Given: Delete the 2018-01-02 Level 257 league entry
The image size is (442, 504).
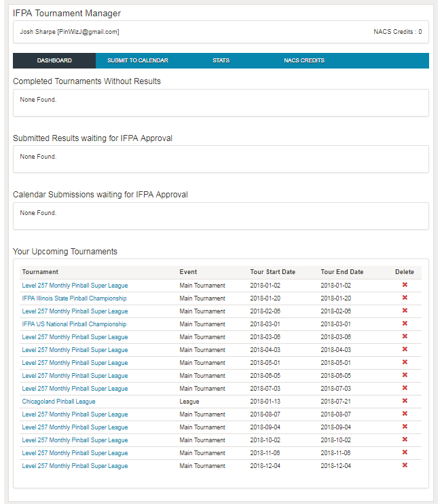Looking at the screenshot, I should [405, 285].
